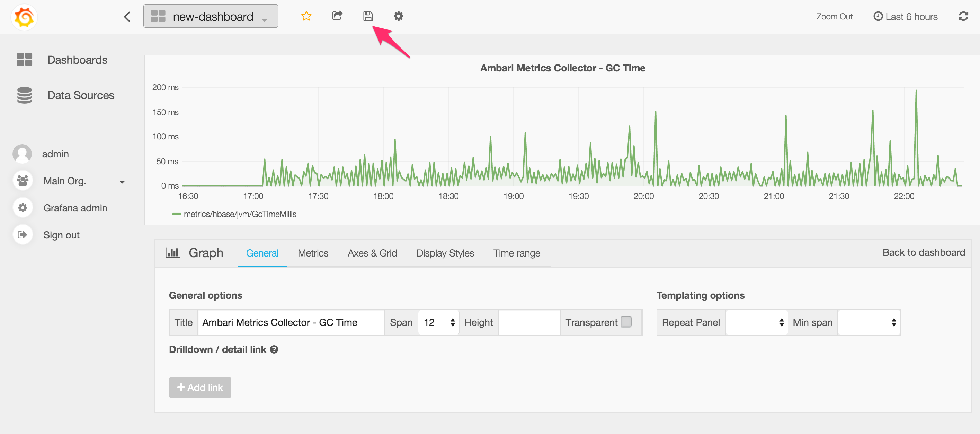Enable the Transparent checkbox
The height and width of the screenshot is (434, 980).
[626, 322]
